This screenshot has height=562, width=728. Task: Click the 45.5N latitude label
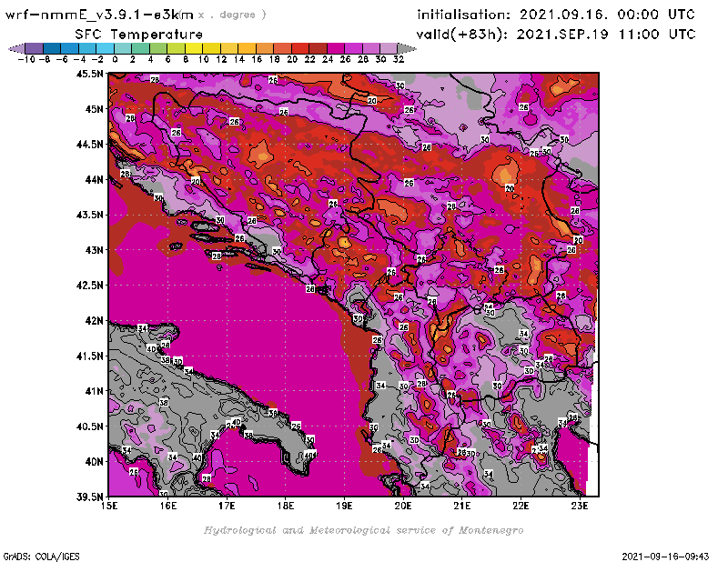point(89,74)
